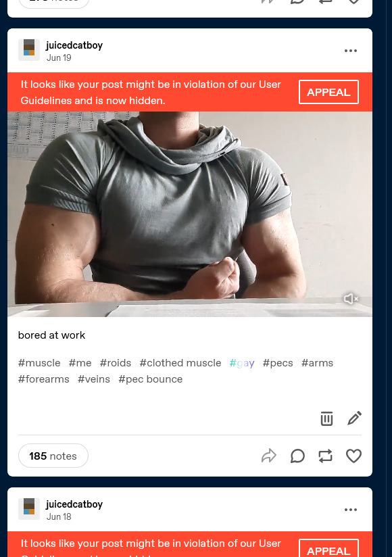392x557 pixels.
Task: Reblog the 'bored at work' post
Action: click(x=325, y=456)
